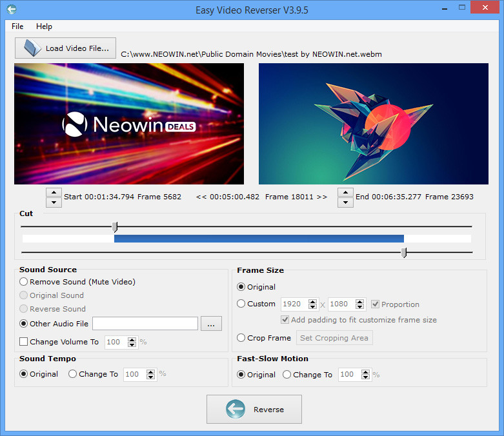Viewport: 504px width, 436px height.
Task: Increase volume percentage with up spinner
Action: click(x=132, y=339)
